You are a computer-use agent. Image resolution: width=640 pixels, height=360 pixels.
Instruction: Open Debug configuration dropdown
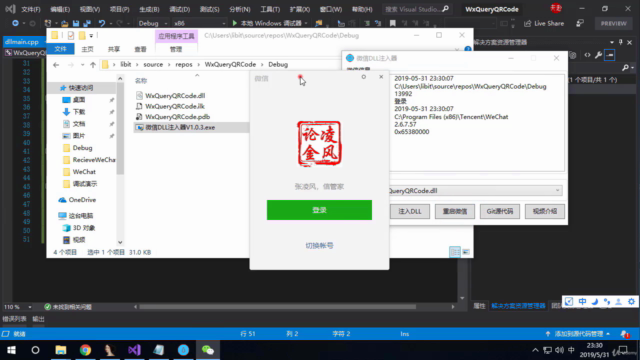point(153,23)
